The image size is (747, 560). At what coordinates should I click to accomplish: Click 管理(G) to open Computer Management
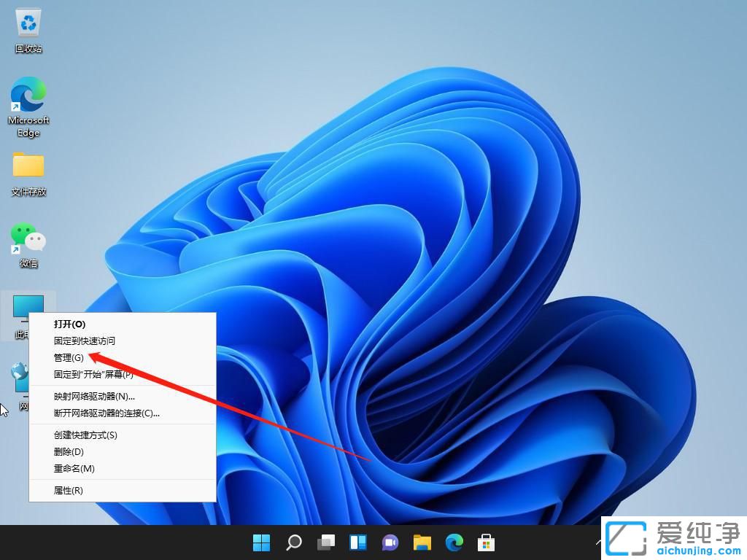[69, 357]
